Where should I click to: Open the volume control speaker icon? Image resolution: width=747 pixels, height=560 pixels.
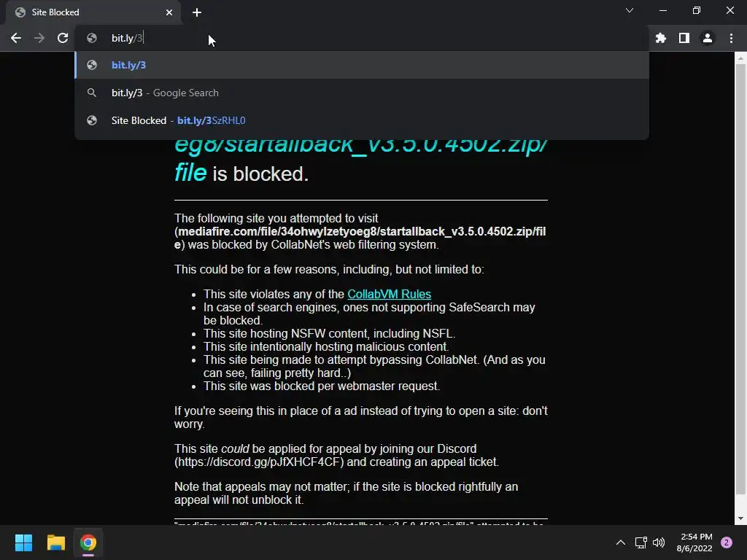pyautogui.click(x=659, y=542)
